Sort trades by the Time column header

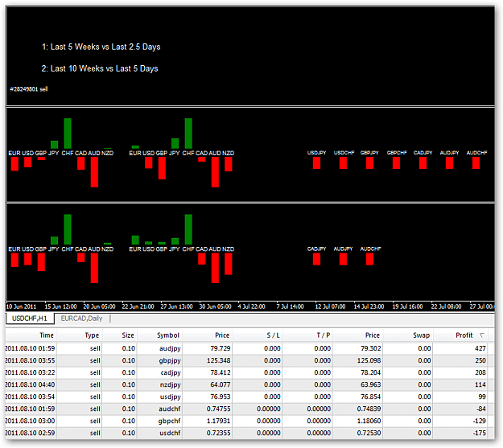click(x=47, y=335)
